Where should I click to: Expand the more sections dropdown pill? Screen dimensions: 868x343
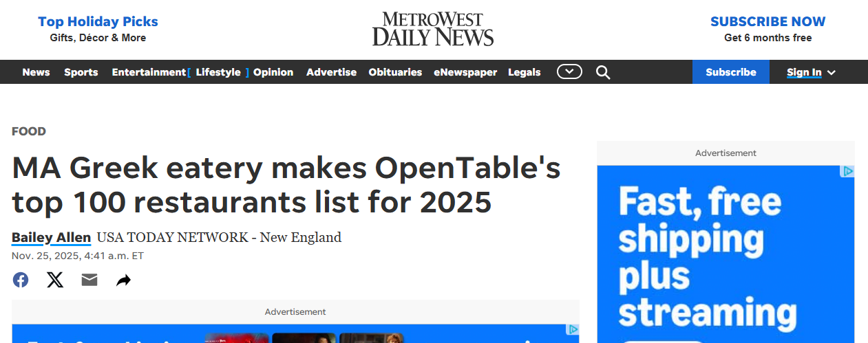[x=569, y=71]
